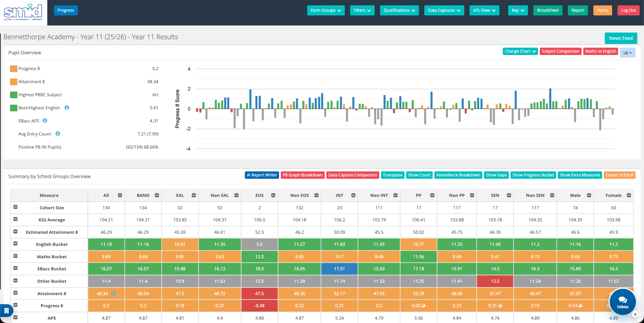Collapse the Non EAL column

pyautogui.click(x=236, y=195)
